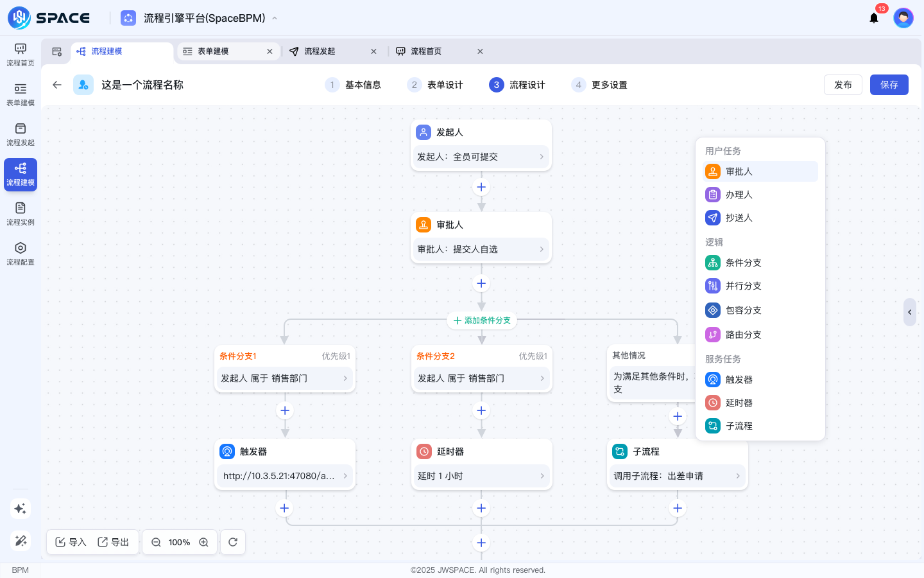Open the notification bell icon

[873, 18]
